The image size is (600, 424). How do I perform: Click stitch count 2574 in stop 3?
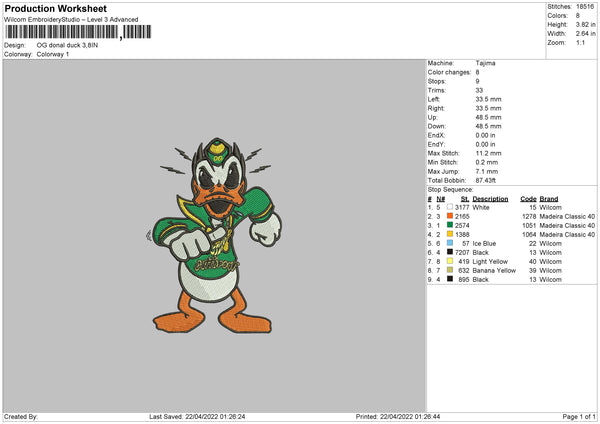tap(462, 225)
